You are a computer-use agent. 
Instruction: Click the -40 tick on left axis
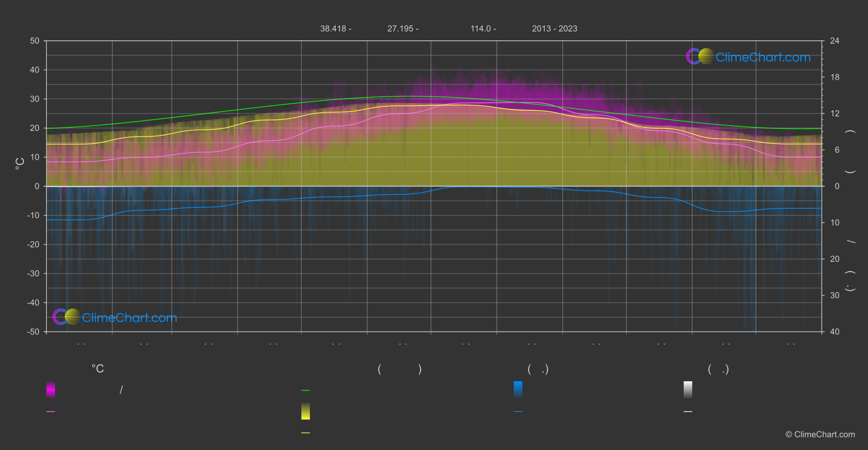33,303
